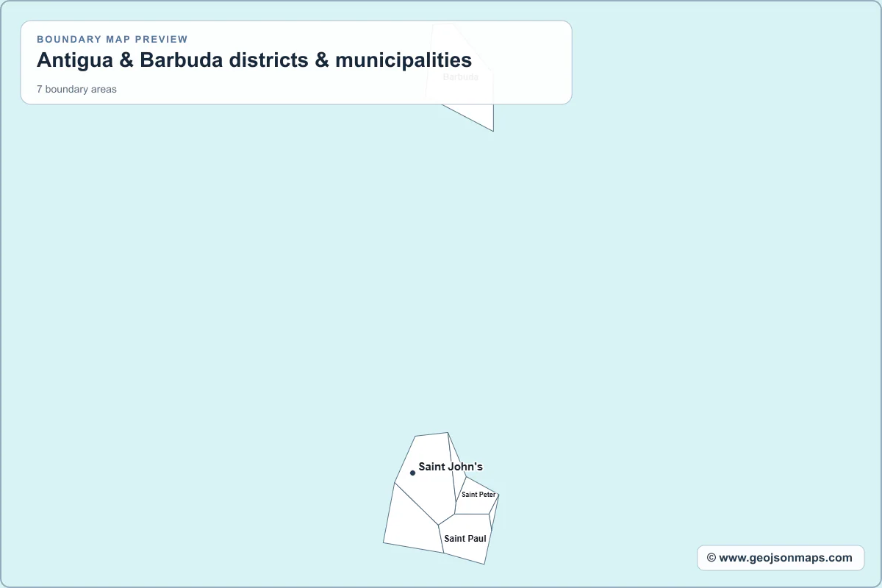Click the map title 'Antigua & Barbuda districts & municipalities'
This screenshot has width=882, height=588.
coord(254,60)
